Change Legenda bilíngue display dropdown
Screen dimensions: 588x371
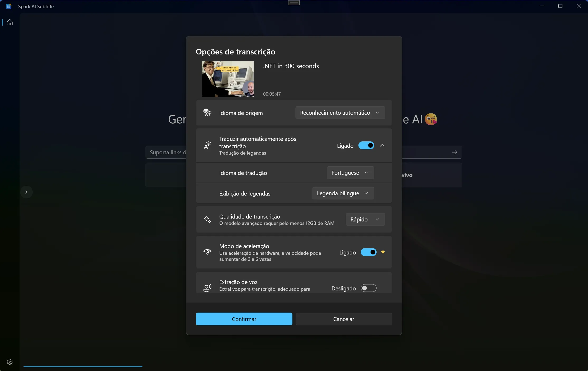pyautogui.click(x=343, y=193)
